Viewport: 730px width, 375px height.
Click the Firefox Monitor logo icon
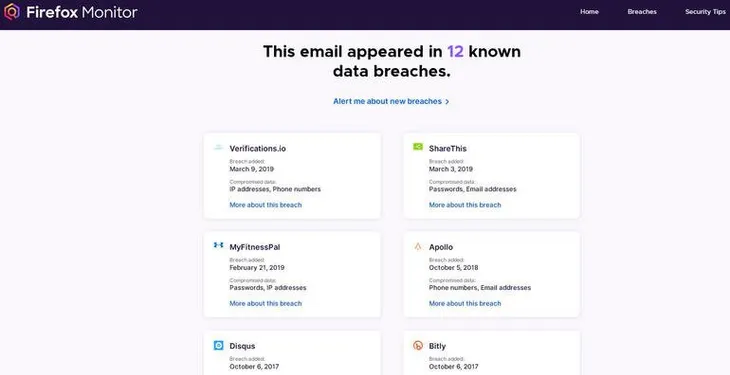(12, 12)
